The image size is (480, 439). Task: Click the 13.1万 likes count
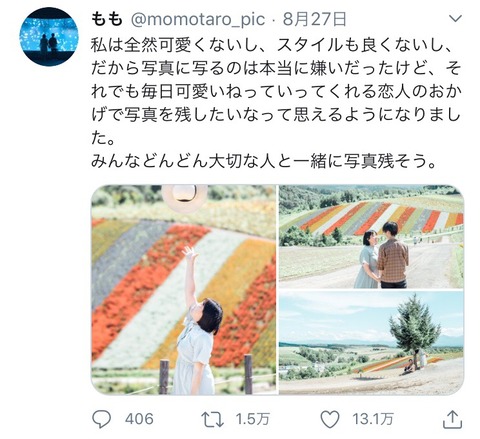click(x=373, y=419)
